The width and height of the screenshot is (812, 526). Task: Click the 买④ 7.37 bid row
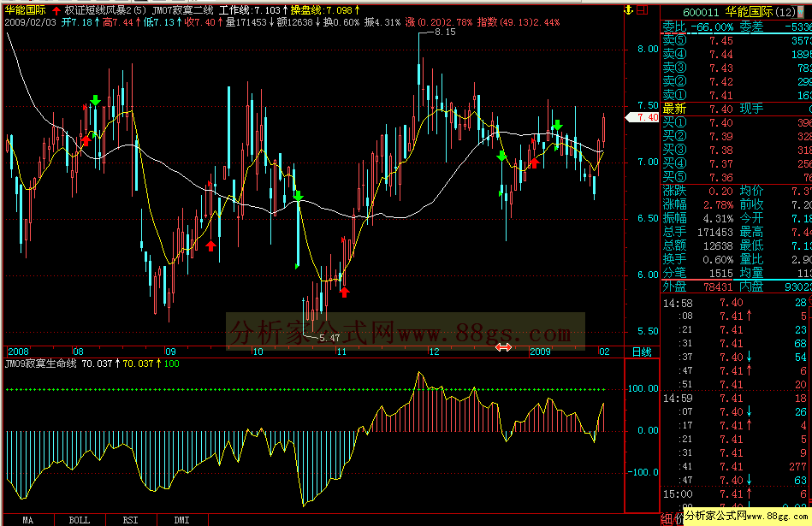click(737, 163)
